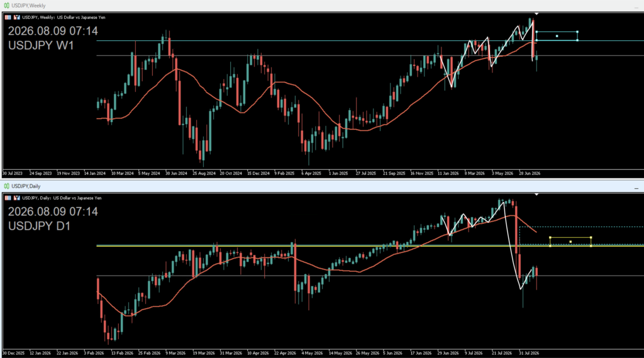Click the '22 Apr 2026' date on the Daily axis
644x358 pixels.
click(x=285, y=353)
